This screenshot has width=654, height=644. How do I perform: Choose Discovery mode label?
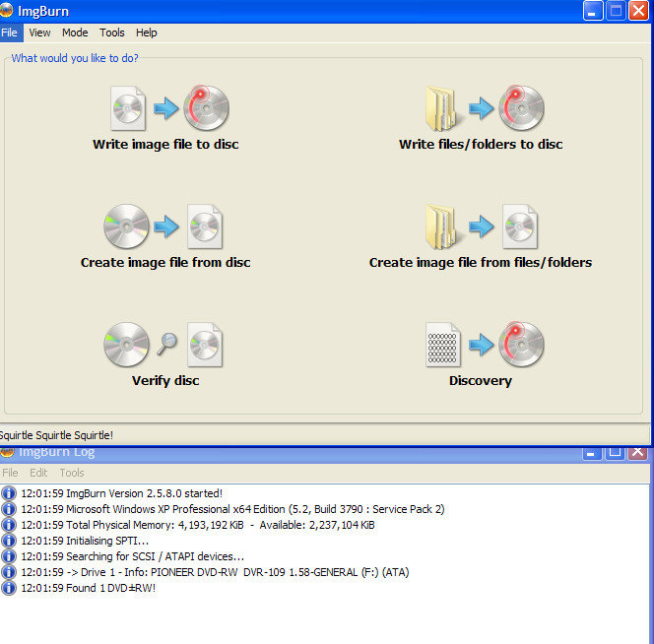[x=481, y=380]
